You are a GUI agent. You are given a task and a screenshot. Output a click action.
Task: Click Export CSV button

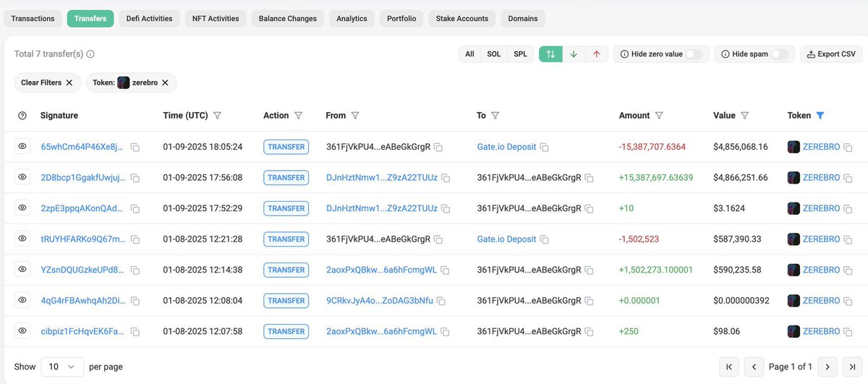point(831,54)
